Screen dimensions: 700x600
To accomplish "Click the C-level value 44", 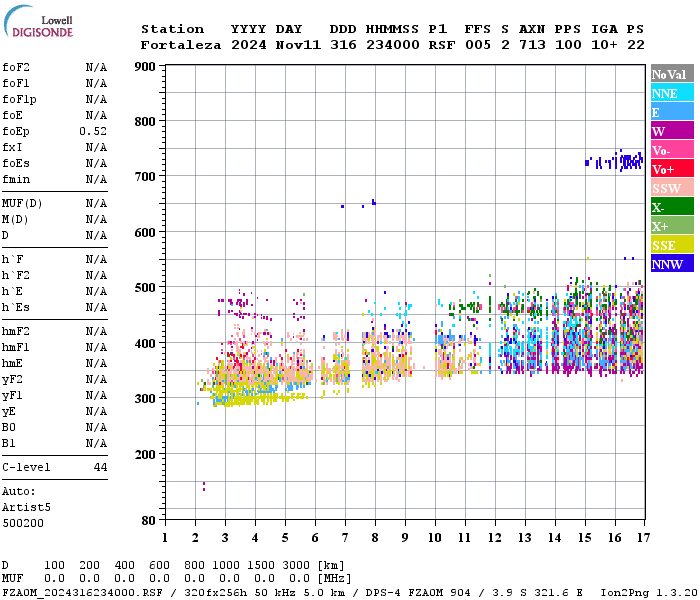I will (x=100, y=467).
